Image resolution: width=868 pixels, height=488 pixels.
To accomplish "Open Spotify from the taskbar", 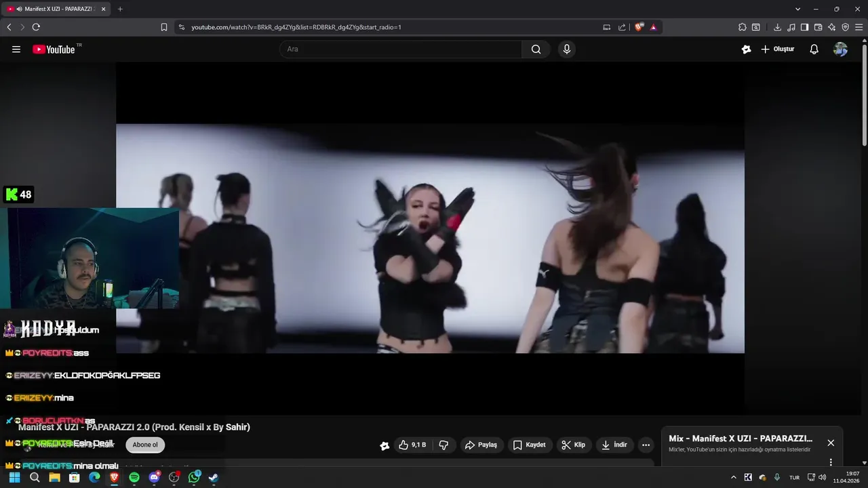I will click(134, 477).
